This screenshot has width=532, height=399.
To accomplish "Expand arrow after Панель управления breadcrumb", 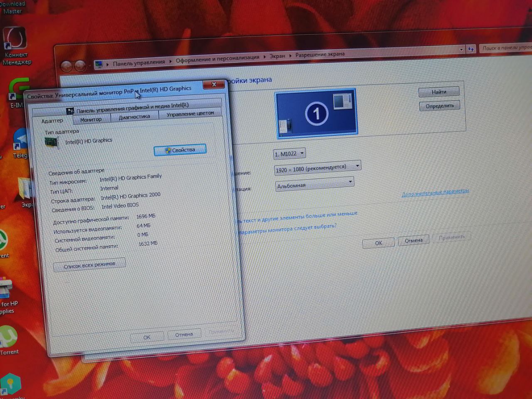I will (x=170, y=61).
